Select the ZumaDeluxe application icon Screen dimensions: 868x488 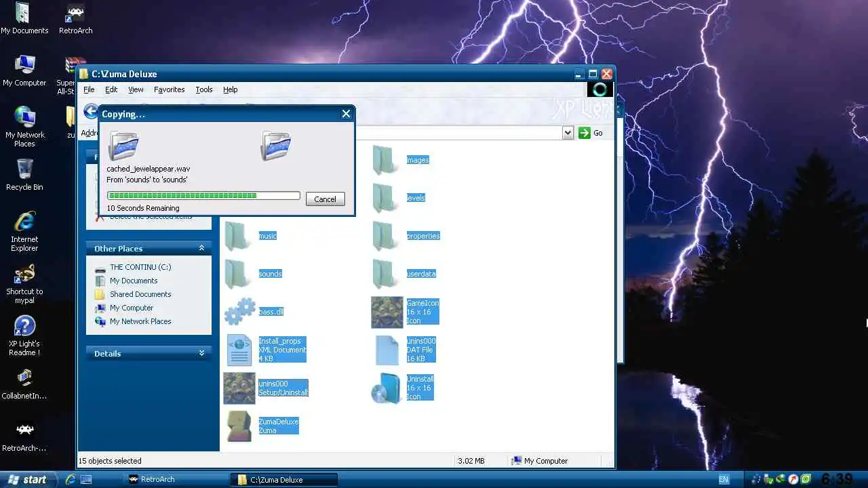239,426
